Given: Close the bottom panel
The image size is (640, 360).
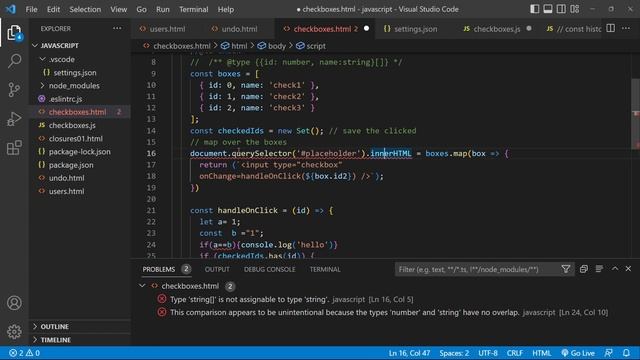Looking at the screenshot, I should tap(628, 269).
